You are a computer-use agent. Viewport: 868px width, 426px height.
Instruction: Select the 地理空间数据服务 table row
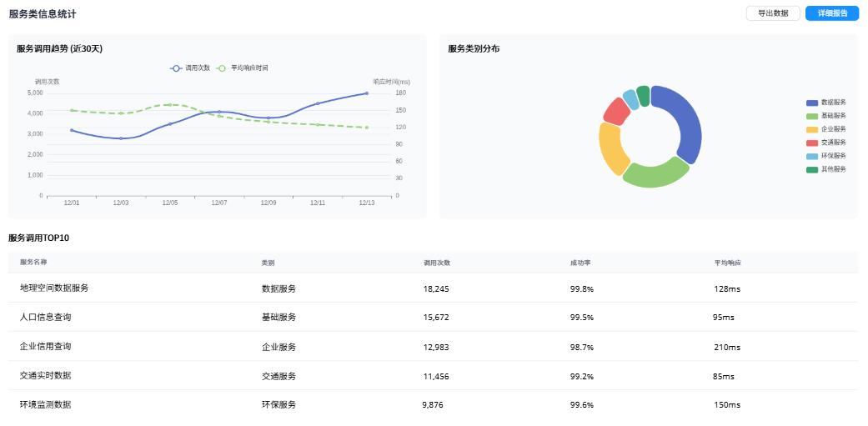(x=54, y=288)
